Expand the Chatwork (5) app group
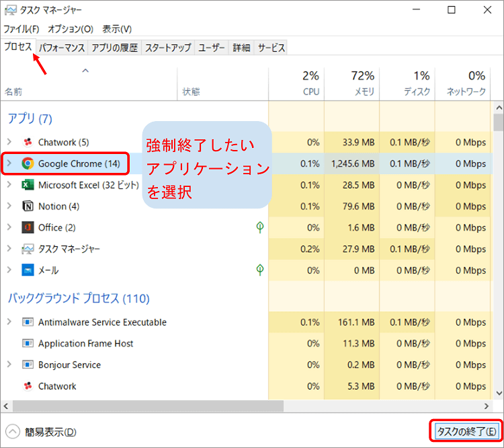The height and width of the screenshot is (448, 504). [9, 142]
